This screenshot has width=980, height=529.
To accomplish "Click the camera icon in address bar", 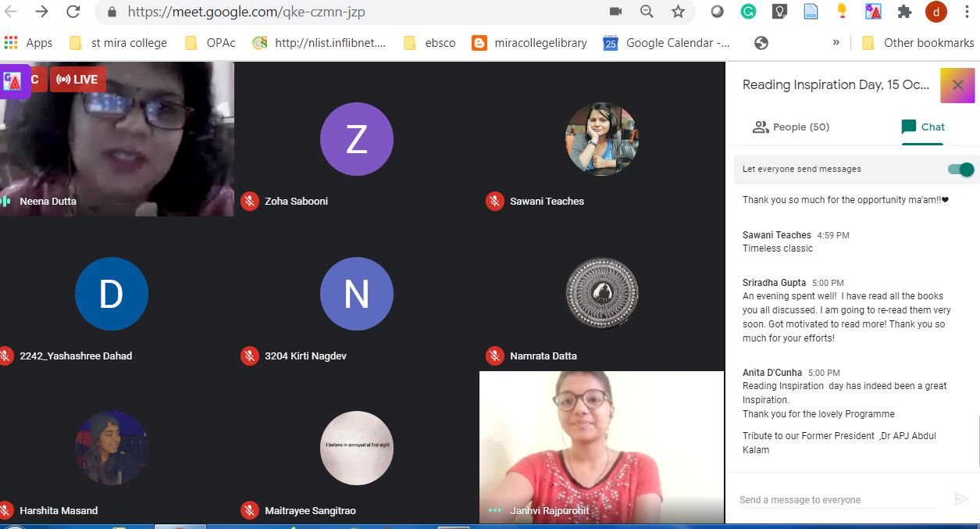I will tap(615, 12).
